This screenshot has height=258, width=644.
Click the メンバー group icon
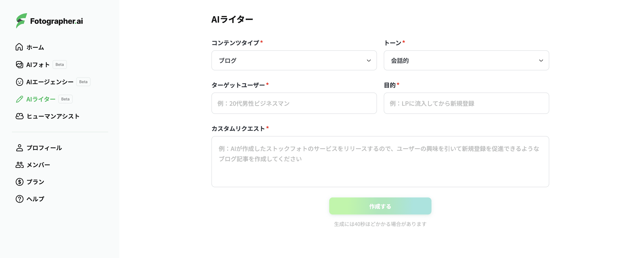[x=19, y=165]
